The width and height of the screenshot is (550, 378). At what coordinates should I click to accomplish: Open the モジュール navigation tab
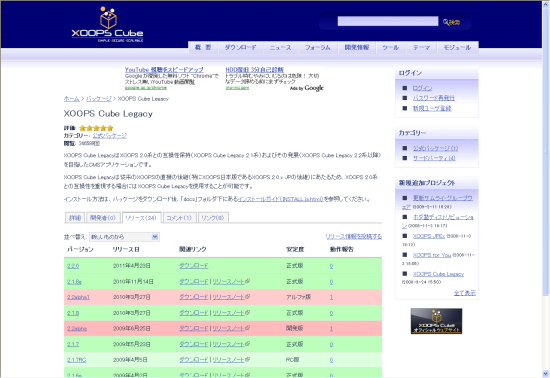(x=457, y=48)
